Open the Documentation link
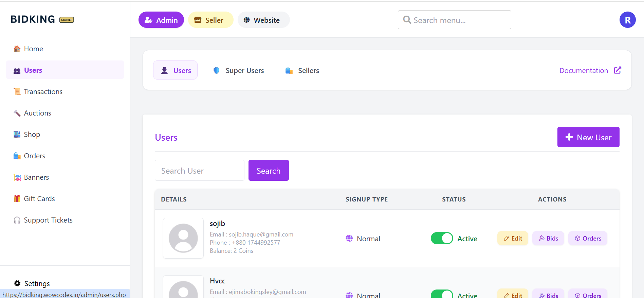This screenshot has width=644, height=298. [x=590, y=70]
